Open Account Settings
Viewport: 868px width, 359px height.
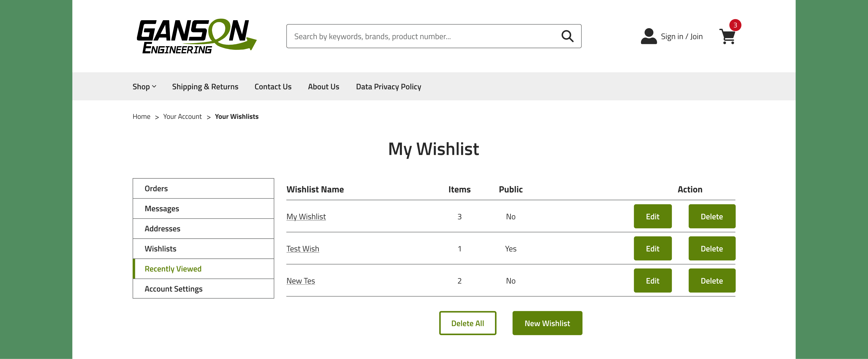[174, 289]
